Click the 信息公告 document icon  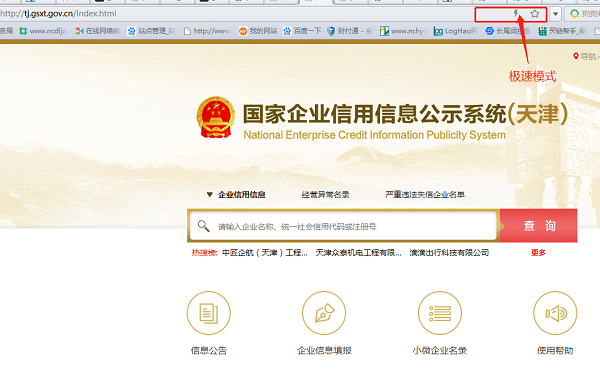pos(209,313)
